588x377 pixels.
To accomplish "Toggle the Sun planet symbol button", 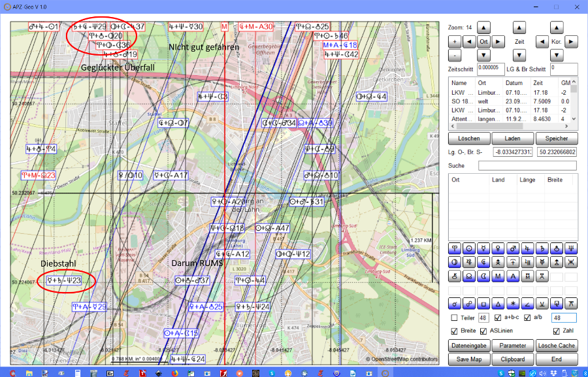I will [x=469, y=248].
